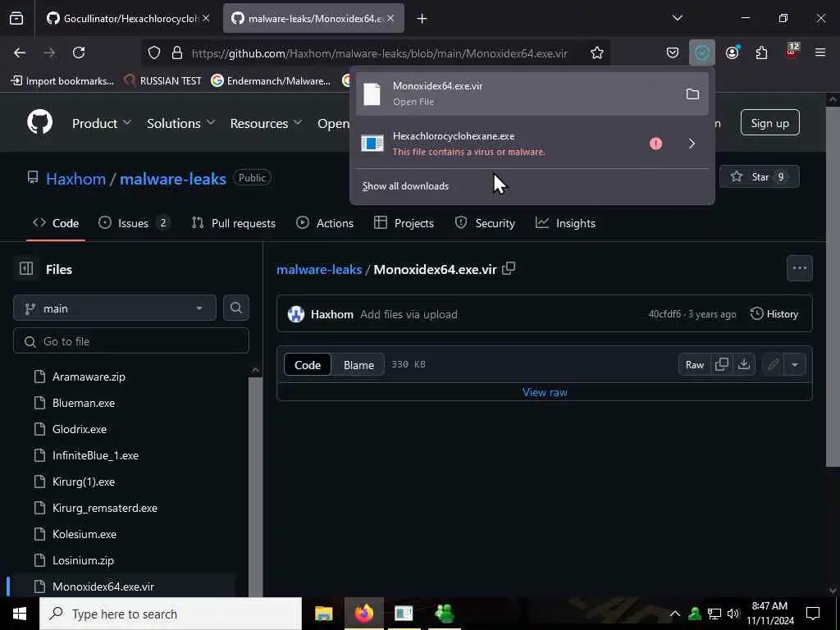The width and height of the screenshot is (840, 630).
Task: Open the notifications center icon
Action: pyautogui.click(x=813, y=614)
